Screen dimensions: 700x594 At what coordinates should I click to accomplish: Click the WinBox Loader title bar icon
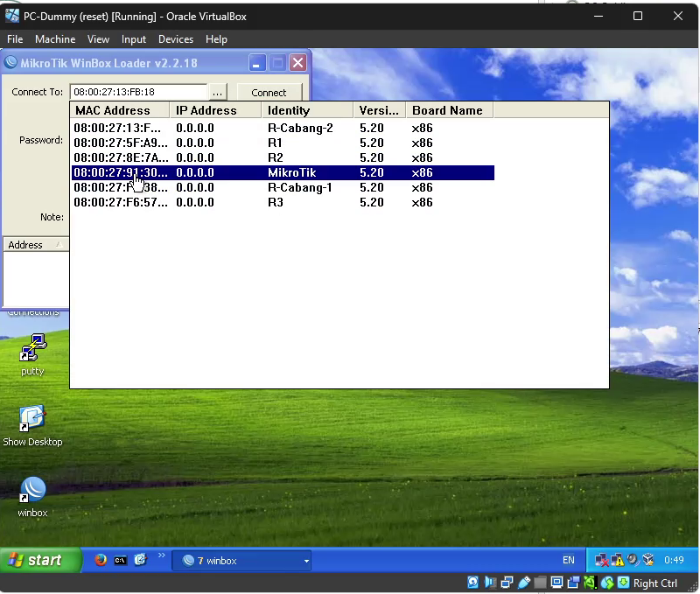(10, 62)
